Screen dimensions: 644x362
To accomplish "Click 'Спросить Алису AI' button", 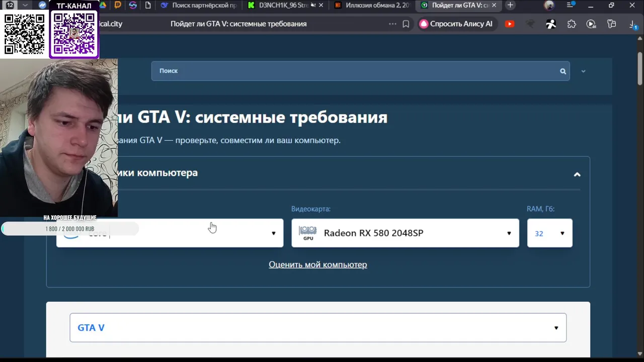I will (x=456, y=24).
